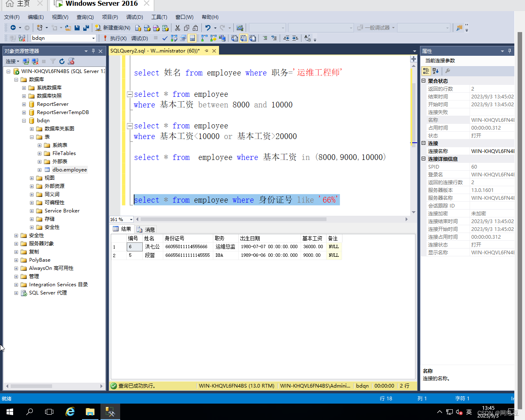Collapse the 聚合状态 properties section
The image size is (525, 420).
[424, 81]
